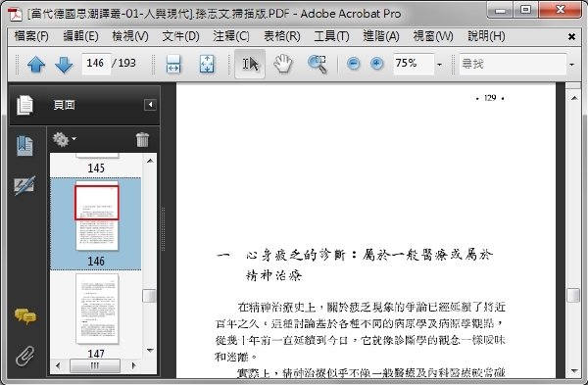Minimize the Acrobat Pro window
The image size is (588, 385).
coord(500,10)
